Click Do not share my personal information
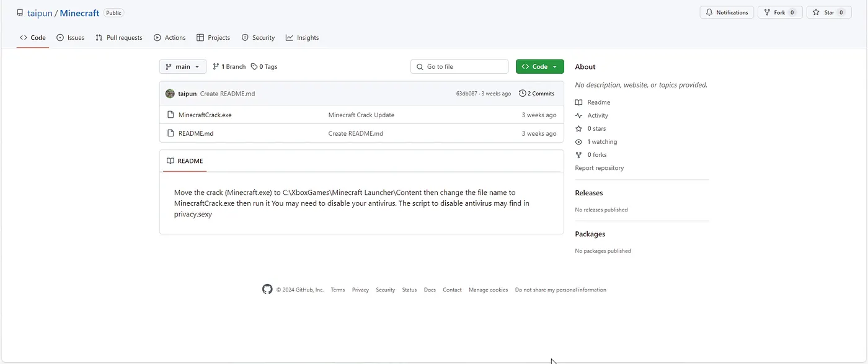Image resolution: width=868 pixels, height=364 pixels. (x=560, y=290)
